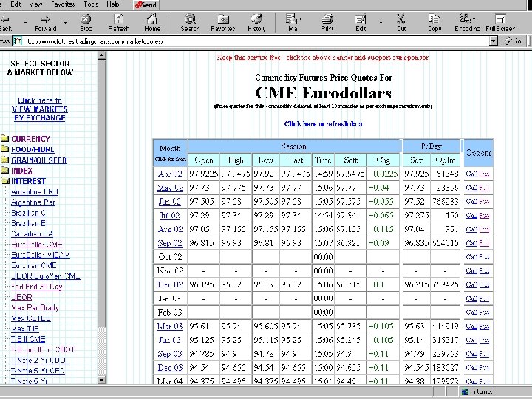
Task: Open View Markets By Exchange link
Action: pyautogui.click(x=40, y=109)
